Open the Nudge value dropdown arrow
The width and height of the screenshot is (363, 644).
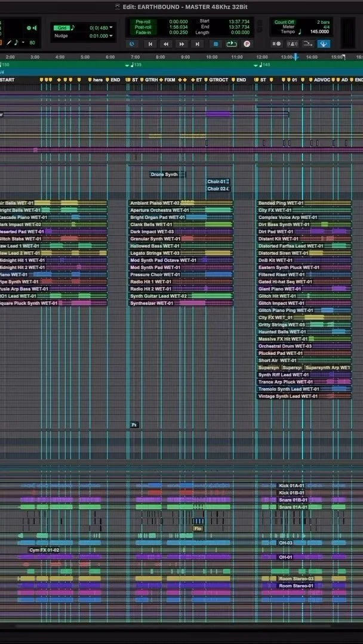tap(111, 36)
